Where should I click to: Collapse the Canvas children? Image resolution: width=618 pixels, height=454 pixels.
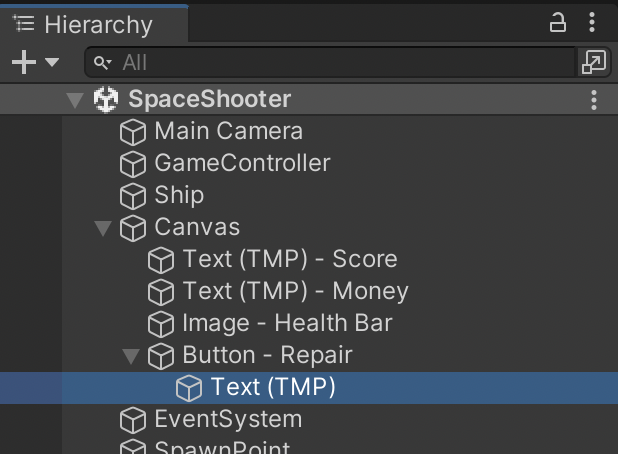click(x=102, y=228)
